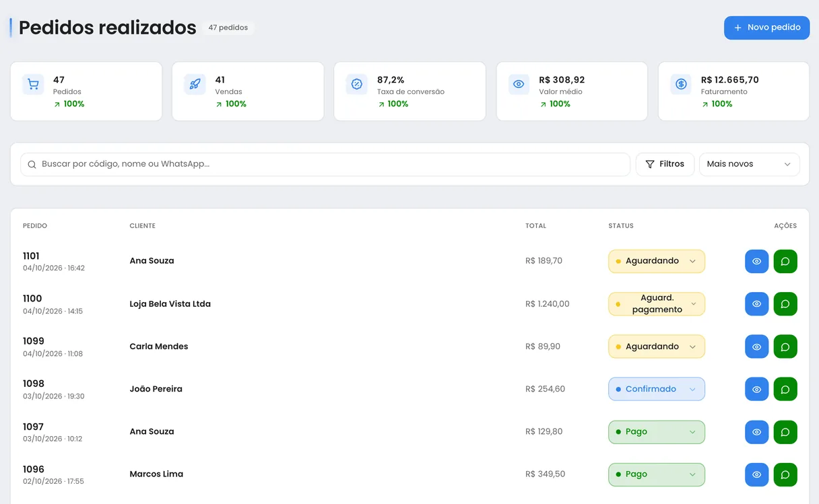The image size is (819, 504).
Task: Click the funnel icon in Filtros
Action: pyautogui.click(x=650, y=164)
